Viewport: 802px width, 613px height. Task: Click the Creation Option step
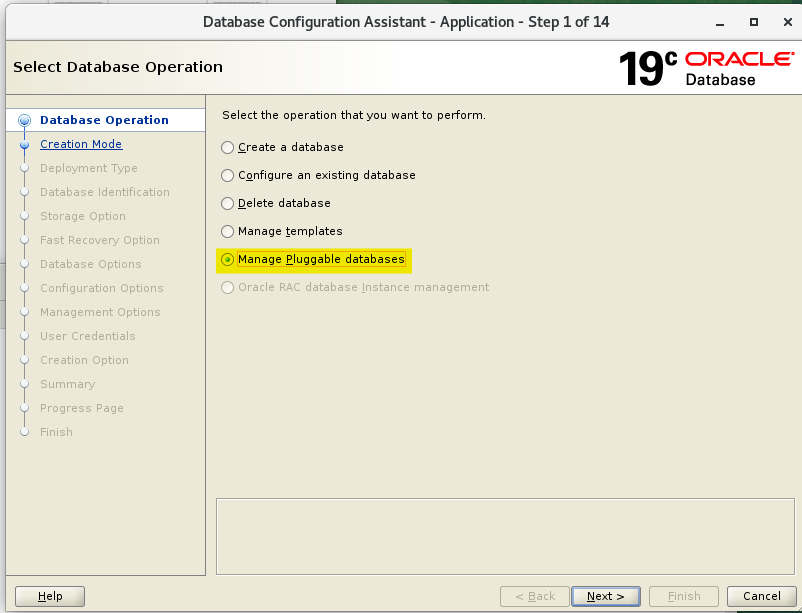point(84,361)
